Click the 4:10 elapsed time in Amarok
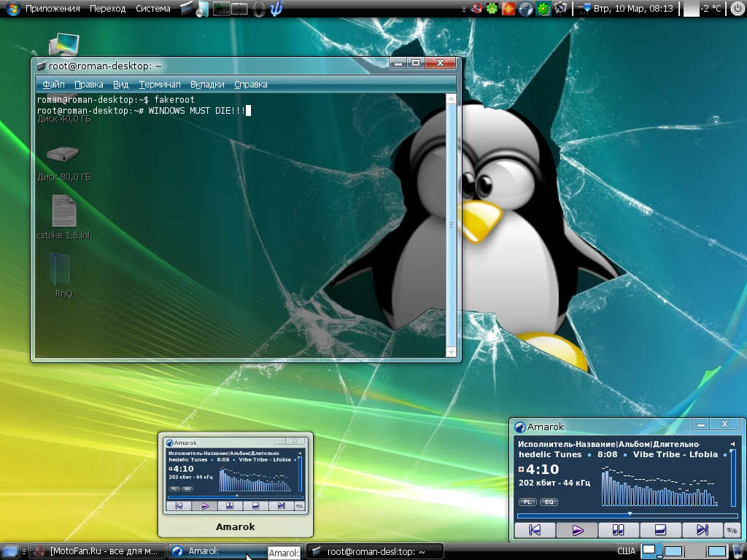747x560 pixels. [x=543, y=470]
